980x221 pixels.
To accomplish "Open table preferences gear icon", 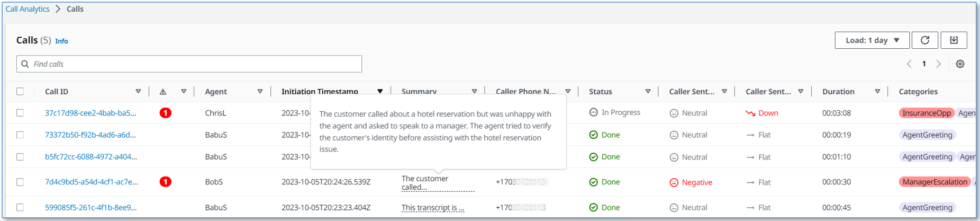I will point(960,64).
